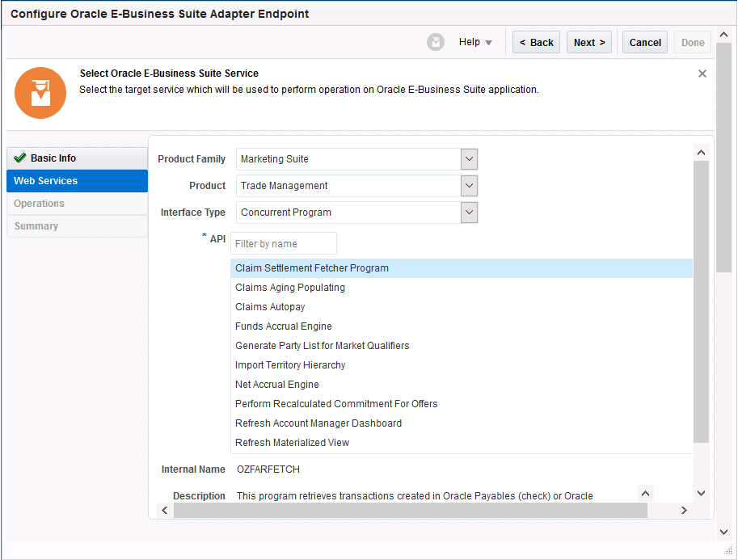Click the OZFARFETCH internal name value

point(268,469)
